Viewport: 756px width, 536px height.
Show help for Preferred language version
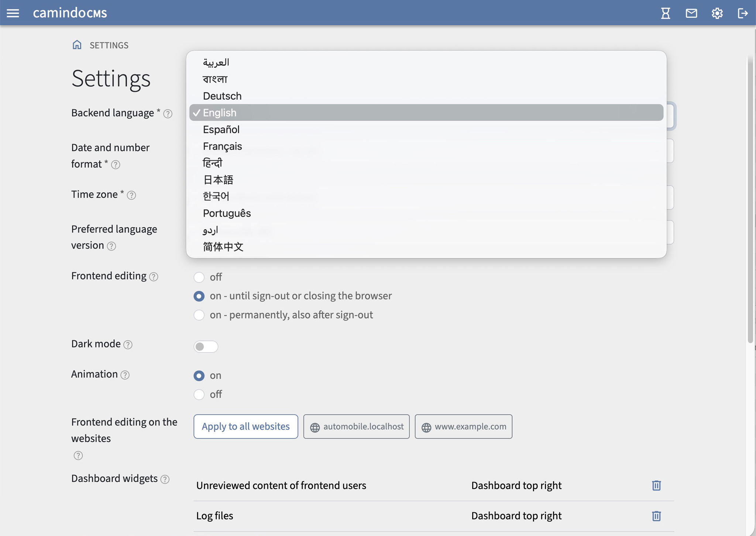111,246
